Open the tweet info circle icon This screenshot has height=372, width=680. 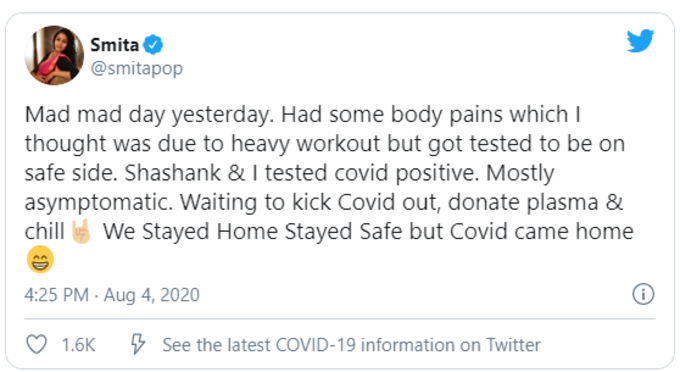coord(643,294)
